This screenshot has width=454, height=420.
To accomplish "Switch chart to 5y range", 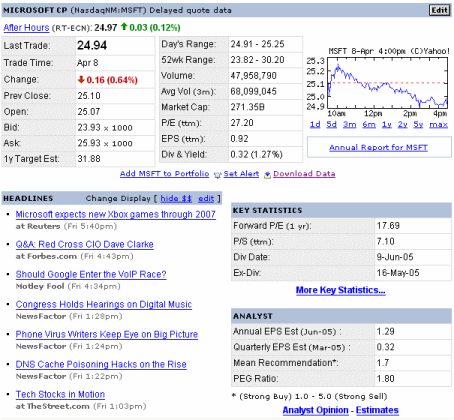I will click(x=418, y=125).
